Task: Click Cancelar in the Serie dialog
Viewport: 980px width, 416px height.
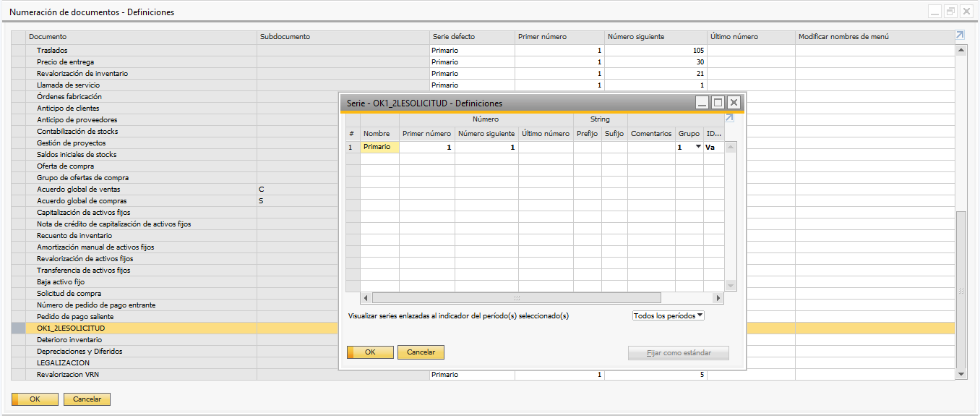Action: pyautogui.click(x=421, y=352)
